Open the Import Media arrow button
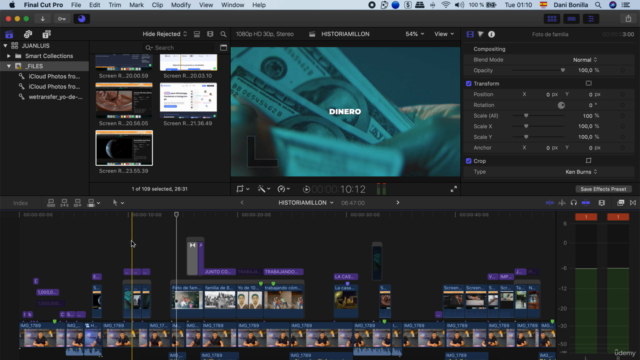This screenshot has width=640, height=360. 42,19
